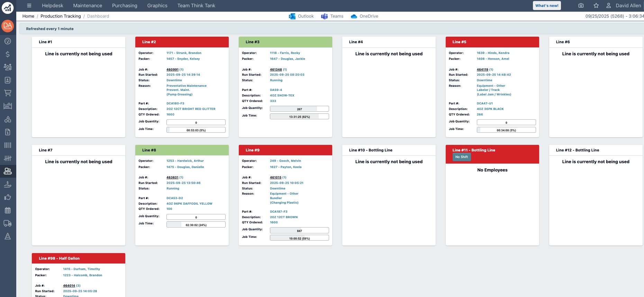This screenshot has height=297, width=644.
Task: Open the dollar sign sidebar icon
Action: coord(8,54)
